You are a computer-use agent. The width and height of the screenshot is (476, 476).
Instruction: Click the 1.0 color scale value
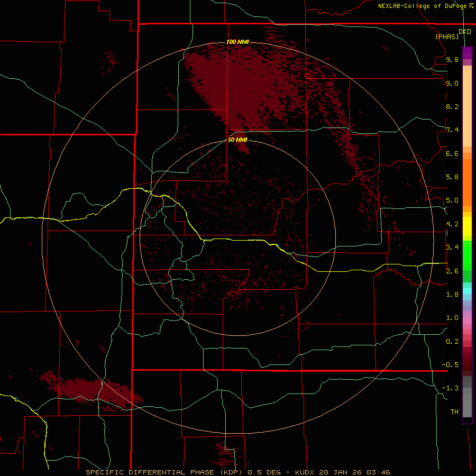[452, 318]
